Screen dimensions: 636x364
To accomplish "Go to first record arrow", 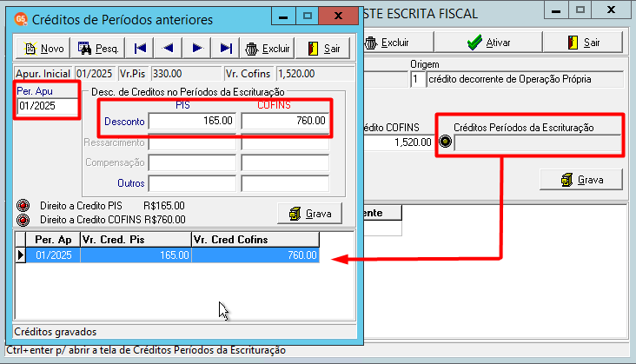I will (x=140, y=49).
